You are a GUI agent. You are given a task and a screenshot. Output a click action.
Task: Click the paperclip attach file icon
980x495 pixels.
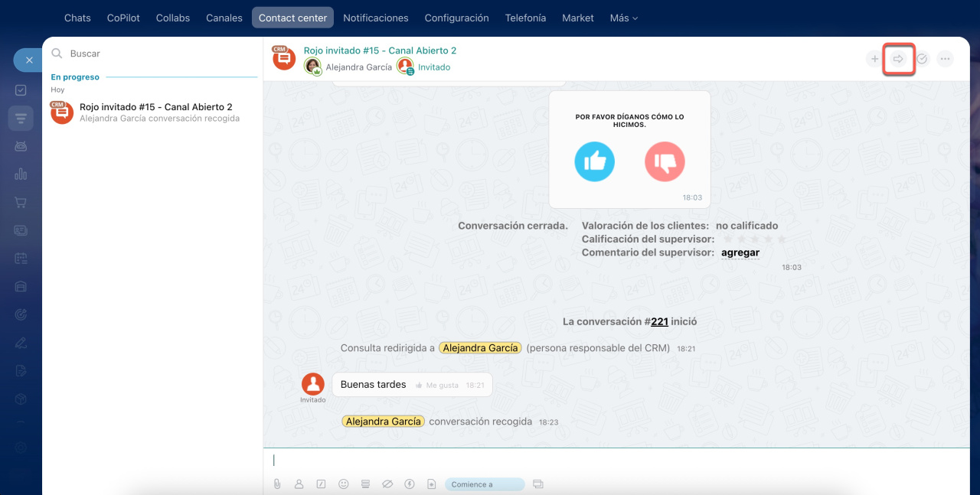[277, 484]
